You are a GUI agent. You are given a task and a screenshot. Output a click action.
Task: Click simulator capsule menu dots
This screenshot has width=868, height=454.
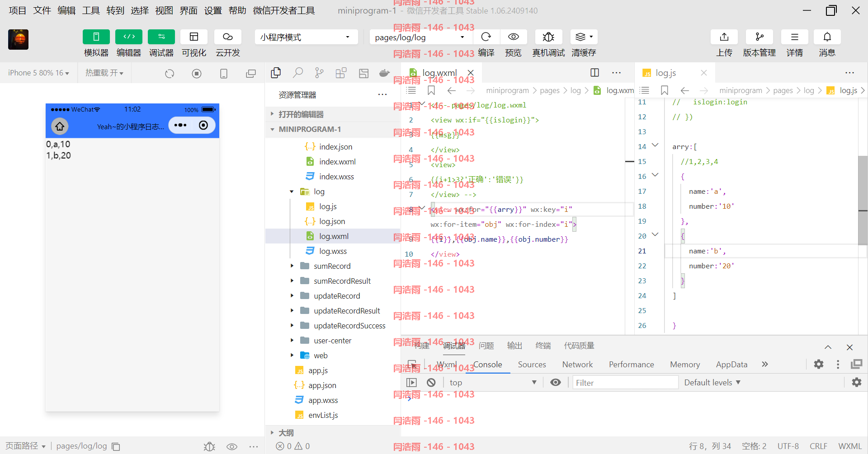click(180, 125)
